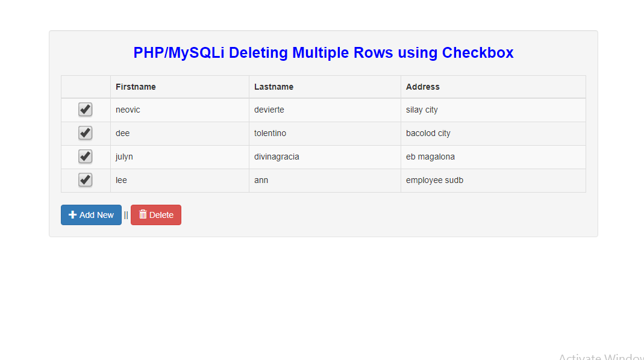The height and width of the screenshot is (360, 644).
Task: Toggle the checkbox next to lee ann
Action: coord(85,180)
